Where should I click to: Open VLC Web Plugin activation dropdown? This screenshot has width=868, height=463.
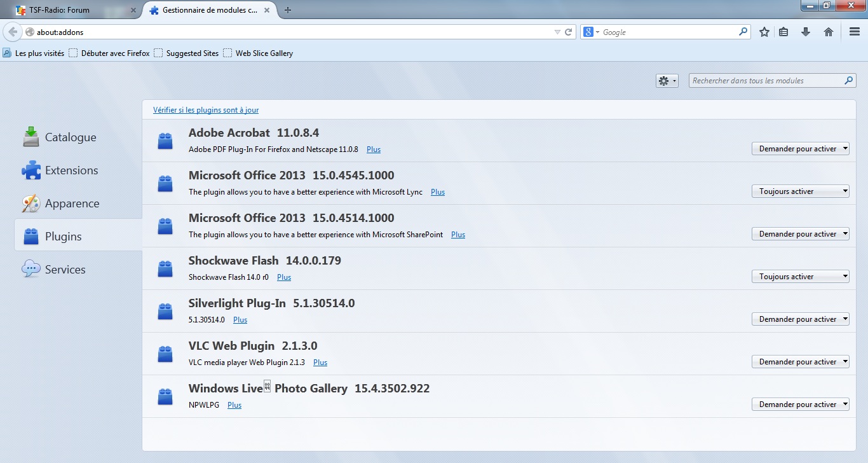(x=801, y=362)
